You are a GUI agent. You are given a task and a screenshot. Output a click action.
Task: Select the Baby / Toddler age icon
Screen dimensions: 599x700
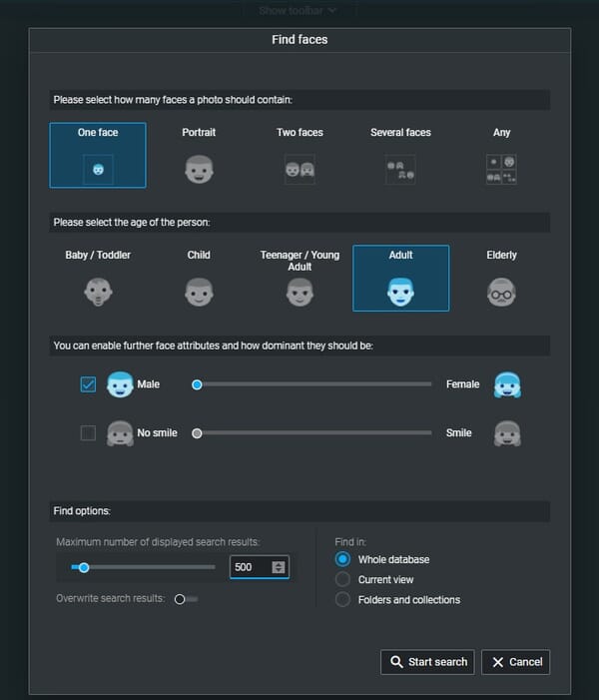tap(98, 292)
